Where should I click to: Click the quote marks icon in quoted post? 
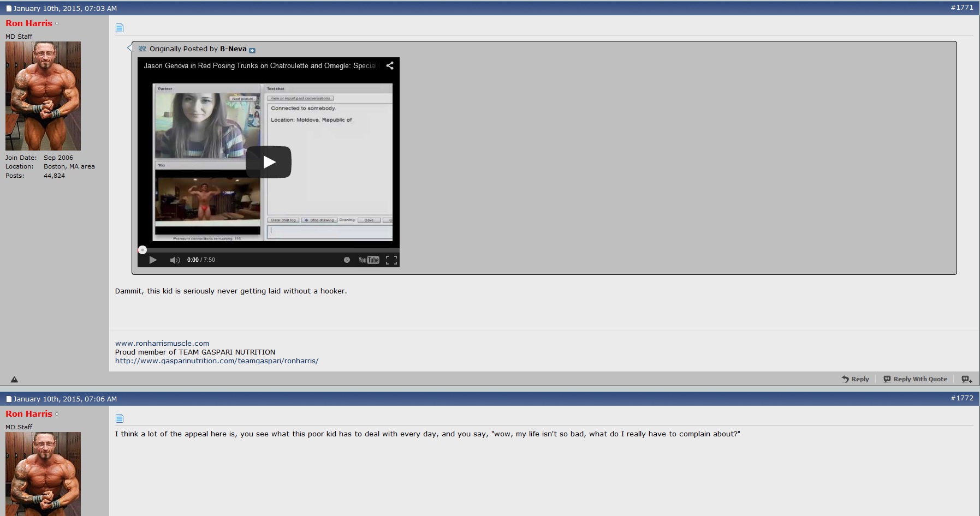pos(142,49)
